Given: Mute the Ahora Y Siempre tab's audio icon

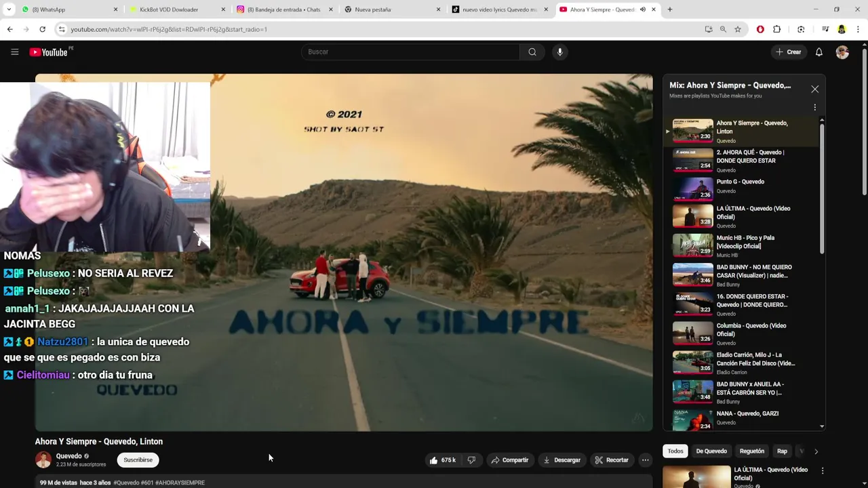Looking at the screenshot, I should [x=642, y=9].
